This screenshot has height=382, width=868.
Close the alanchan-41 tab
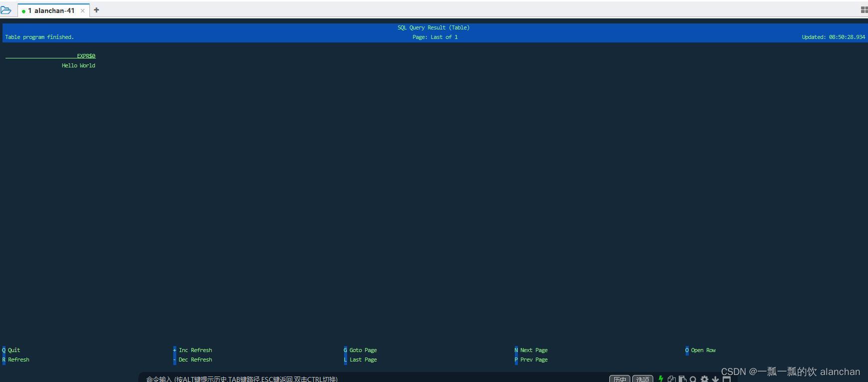(82, 10)
